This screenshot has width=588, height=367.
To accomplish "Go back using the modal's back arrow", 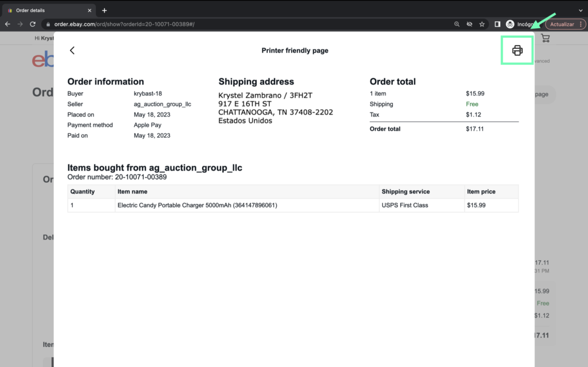I will (72, 51).
